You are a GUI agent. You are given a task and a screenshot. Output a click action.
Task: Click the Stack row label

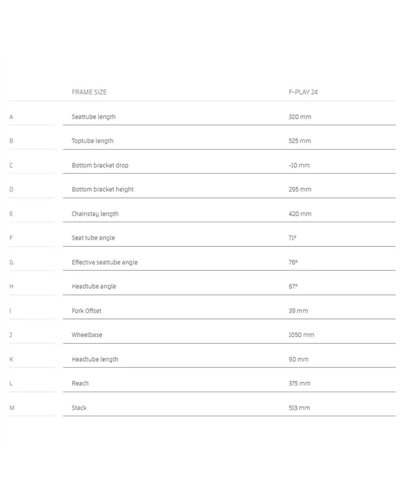tap(79, 408)
